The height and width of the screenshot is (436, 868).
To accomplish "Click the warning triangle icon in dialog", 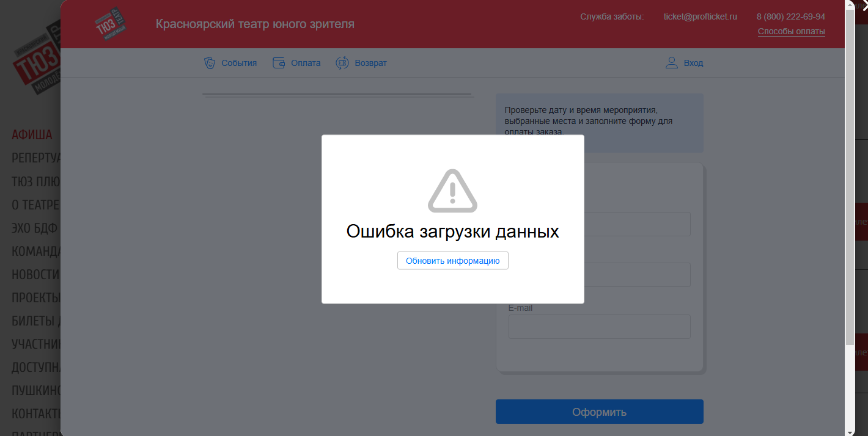I will point(452,191).
